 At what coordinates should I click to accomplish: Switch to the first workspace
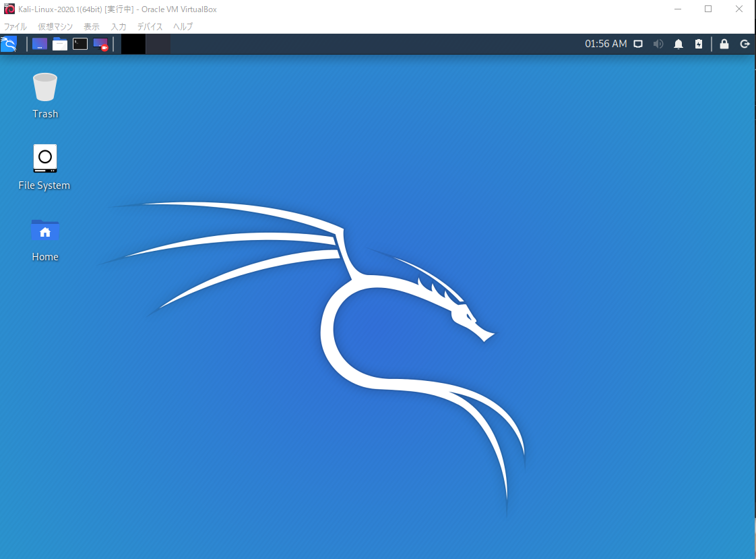click(x=133, y=44)
